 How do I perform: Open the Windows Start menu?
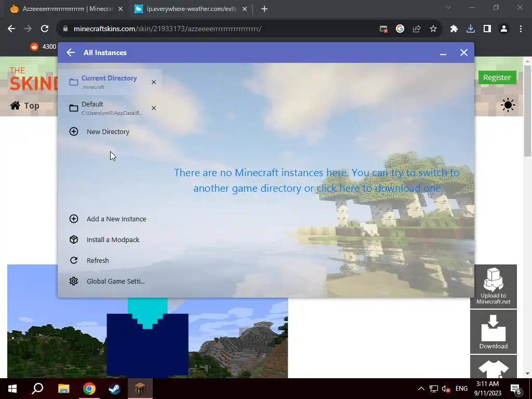[12, 389]
